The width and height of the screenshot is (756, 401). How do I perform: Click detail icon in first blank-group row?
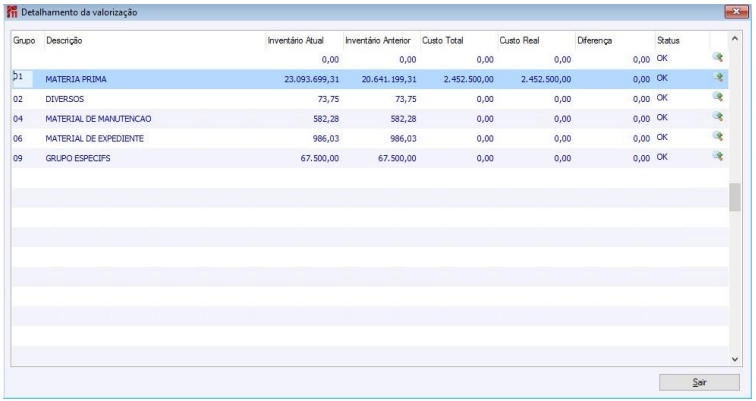tap(717, 58)
